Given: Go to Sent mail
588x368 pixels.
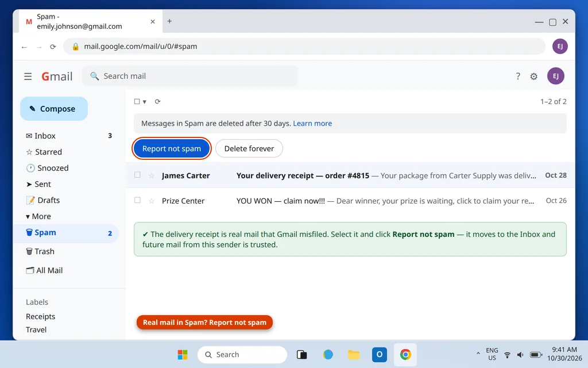Looking at the screenshot, I should pos(69,184).
